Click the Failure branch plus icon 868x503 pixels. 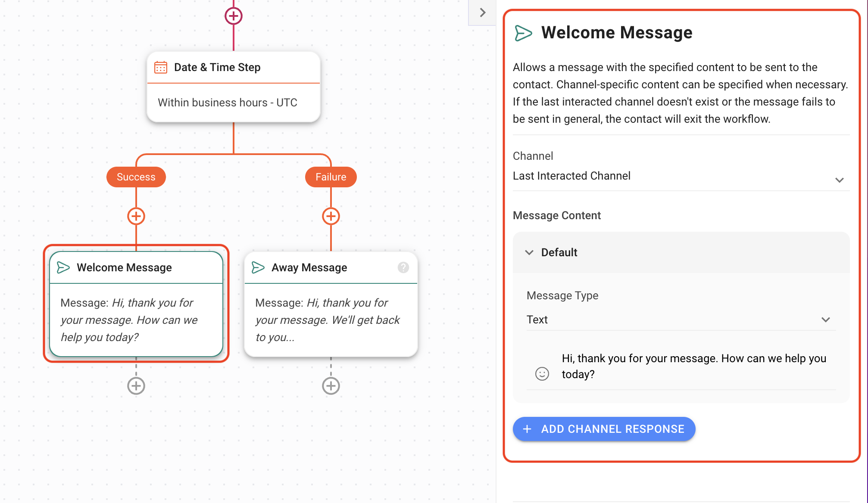331,216
